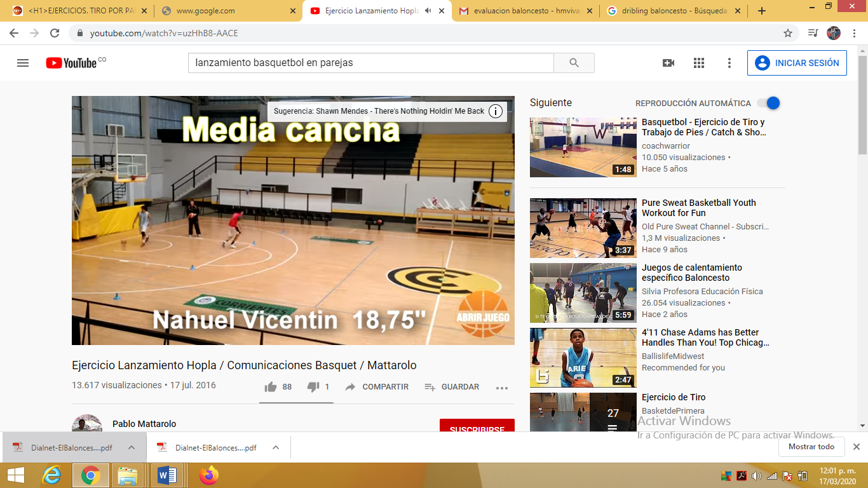Screen dimensions: 868x488
Task: Expand options for second Dialnet PDF download
Action: click(276, 447)
